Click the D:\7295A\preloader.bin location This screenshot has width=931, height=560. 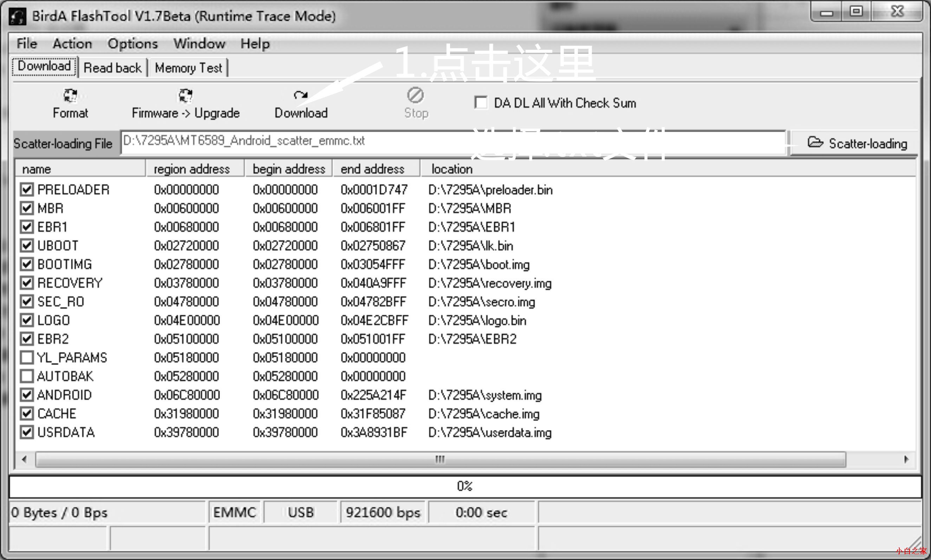point(490,190)
